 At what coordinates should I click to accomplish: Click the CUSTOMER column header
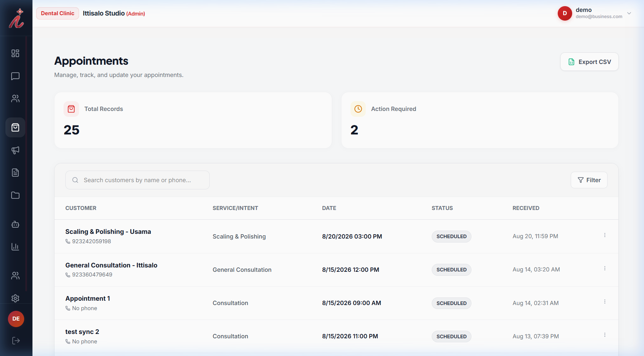81,208
